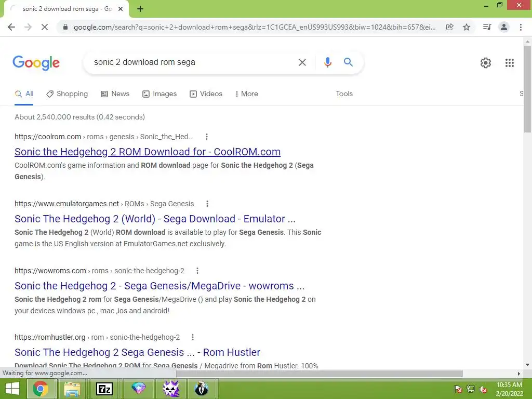Viewport: 532px width, 399px height.
Task: Open the taskbar clock showing 10:35 AM
Action: click(509, 389)
